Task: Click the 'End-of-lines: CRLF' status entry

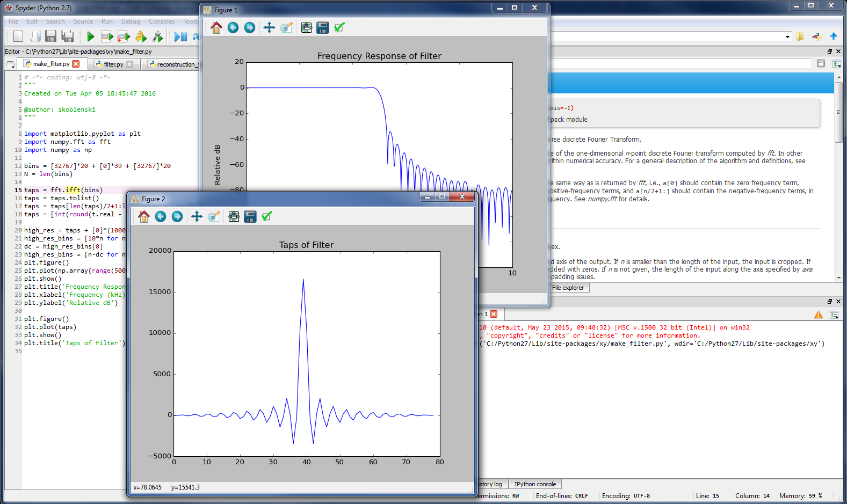Action: [562, 496]
